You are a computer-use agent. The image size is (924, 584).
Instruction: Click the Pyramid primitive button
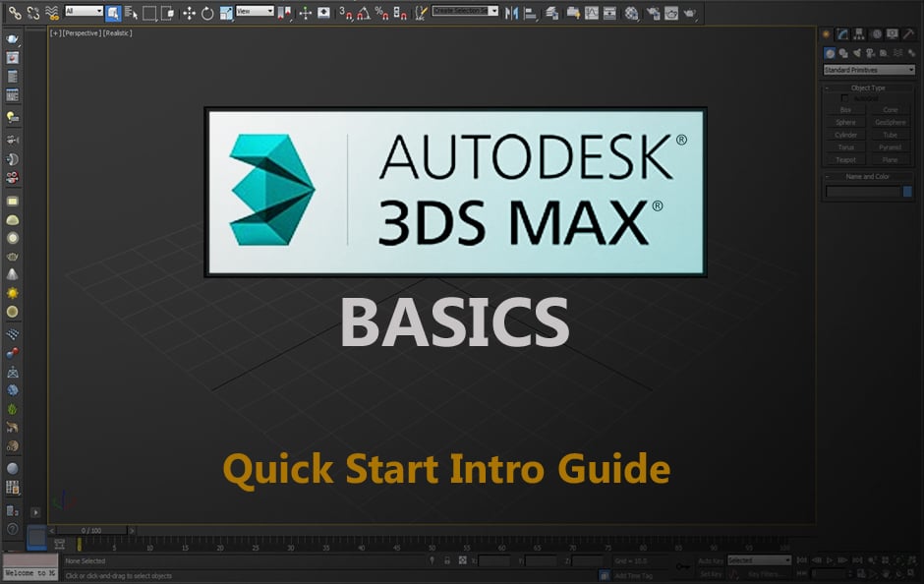[890, 147]
